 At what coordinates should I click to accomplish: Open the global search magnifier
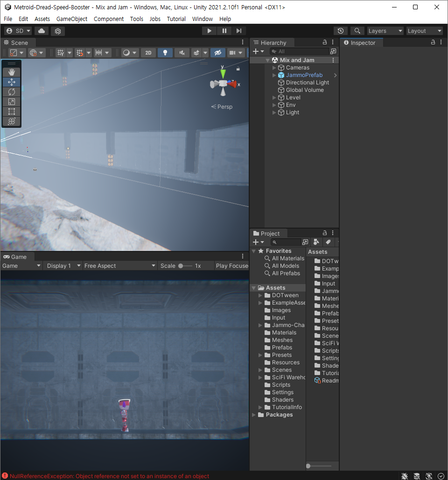tap(357, 31)
